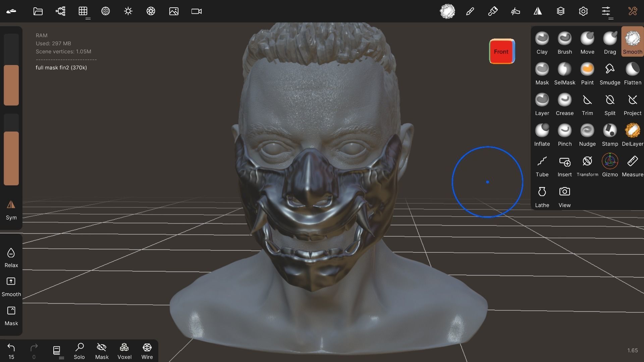Toggle the tools panel wrench icon
The height and width of the screenshot is (362, 644).
[x=633, y=11]
